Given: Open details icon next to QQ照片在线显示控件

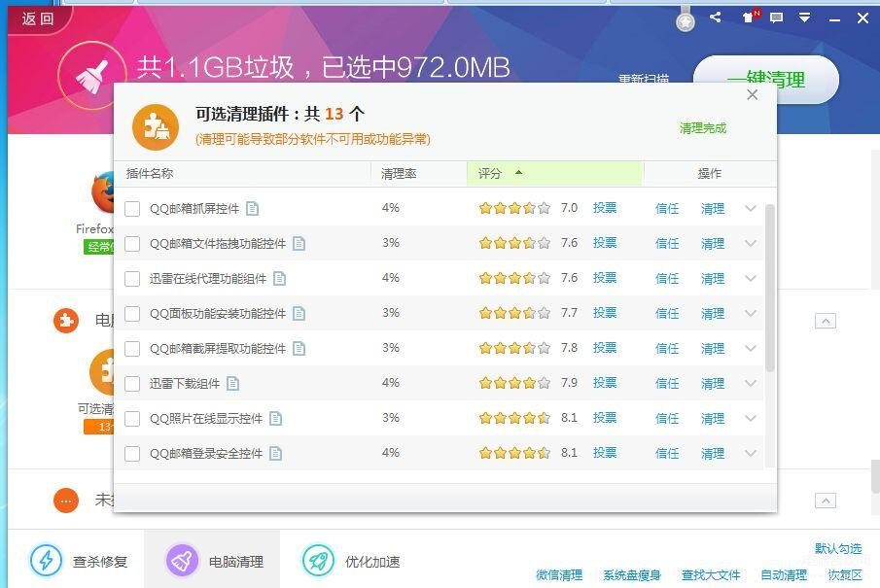Looking at the screenshot, I should pyautogui.click(x=275, y=418).
